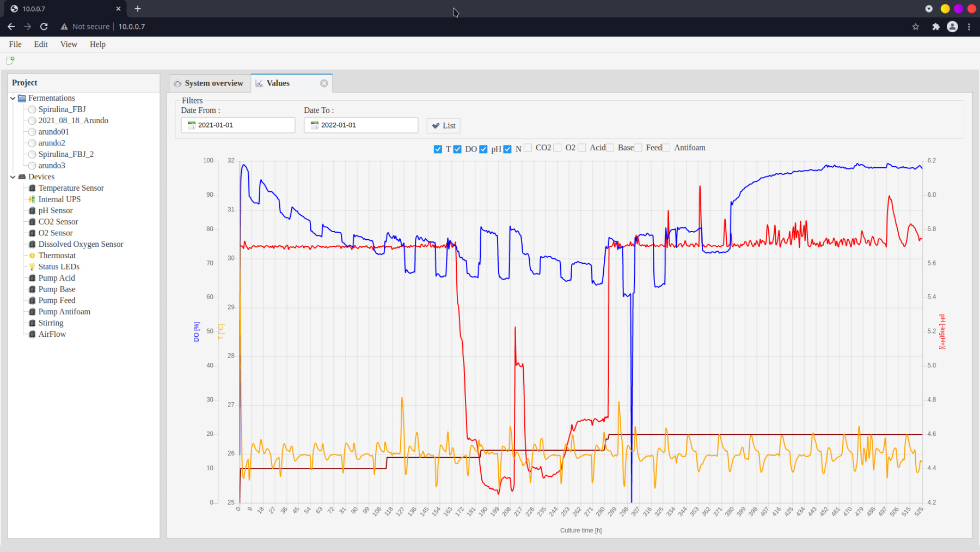Click the calendar icon in Date To
This screenshot has height=552, width=980.
[x=314, y=125]
